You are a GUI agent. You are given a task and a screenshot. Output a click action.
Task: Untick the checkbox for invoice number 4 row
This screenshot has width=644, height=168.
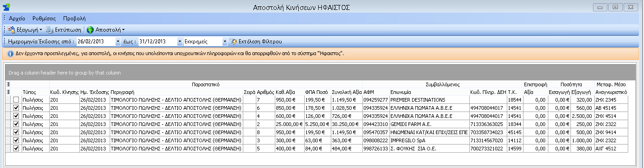click(x=16, y=116)
